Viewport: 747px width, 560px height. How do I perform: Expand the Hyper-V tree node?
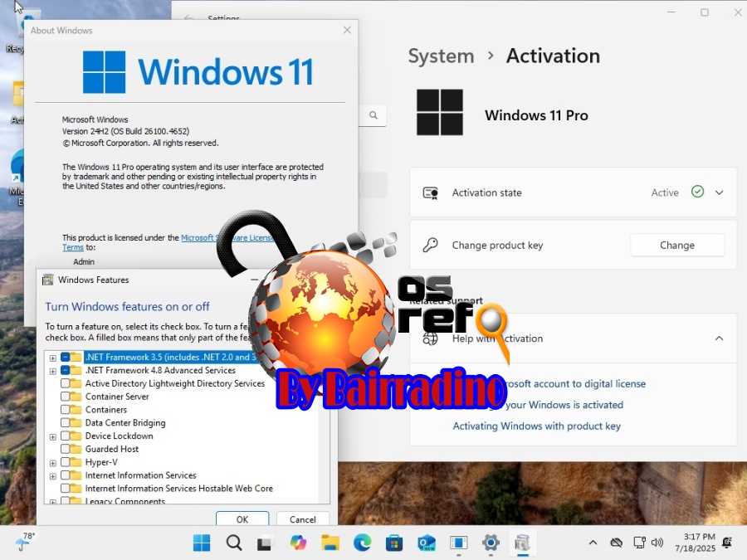[x=53, y=463]
